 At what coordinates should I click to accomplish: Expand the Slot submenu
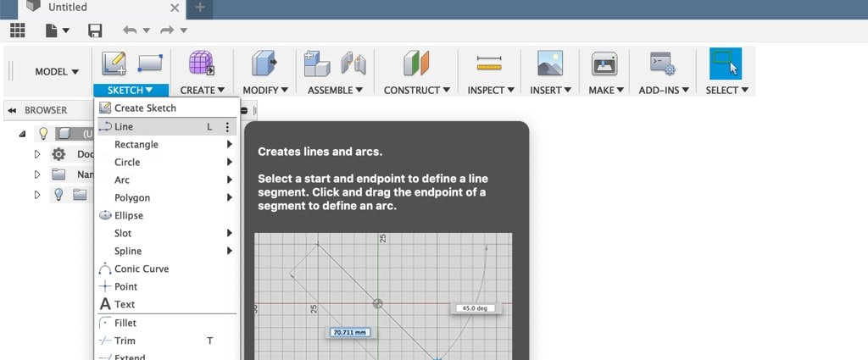tap(167, 233)
